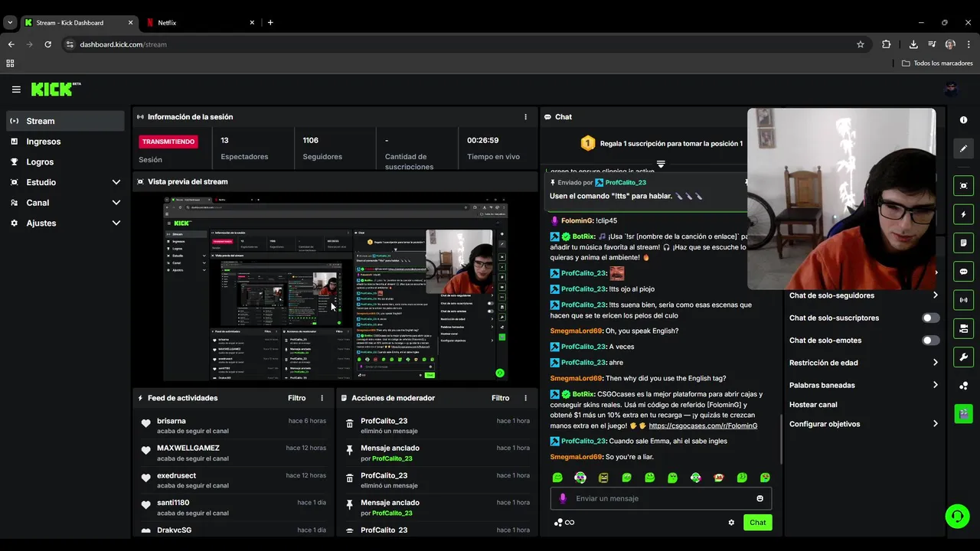This screenshot has height=551, width=980.
Task: Click the broadcast signal icon in right sidebar
Action: 963,300
